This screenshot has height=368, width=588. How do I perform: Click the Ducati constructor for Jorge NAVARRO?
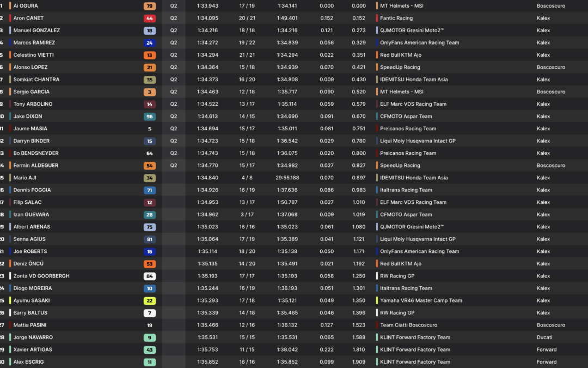[544, 337]
